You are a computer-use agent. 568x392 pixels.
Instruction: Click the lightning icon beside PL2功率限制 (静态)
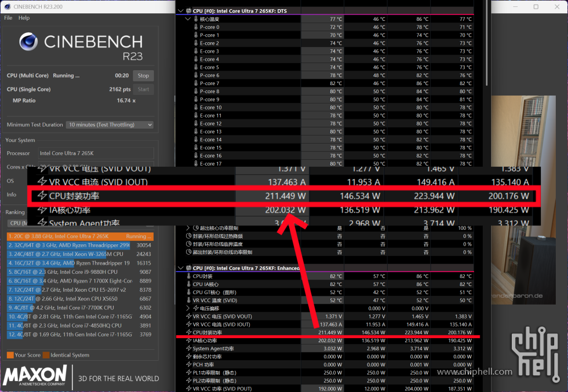[x=188, y=380]
